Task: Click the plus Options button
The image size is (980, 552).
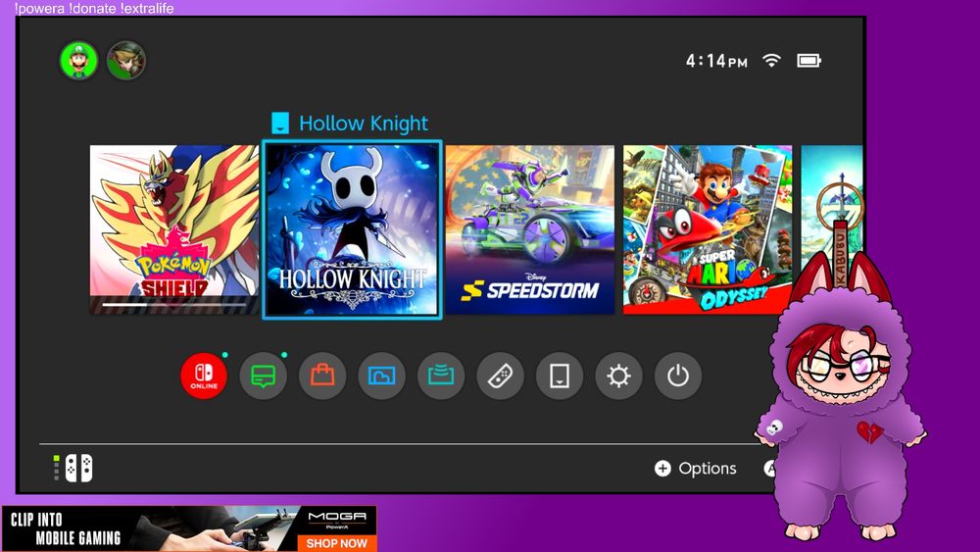Action: (696, 469)
